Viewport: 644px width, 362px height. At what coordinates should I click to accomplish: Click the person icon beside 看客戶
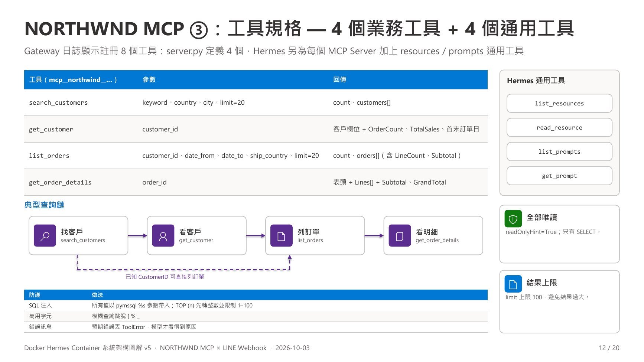(x=163, y=236)
